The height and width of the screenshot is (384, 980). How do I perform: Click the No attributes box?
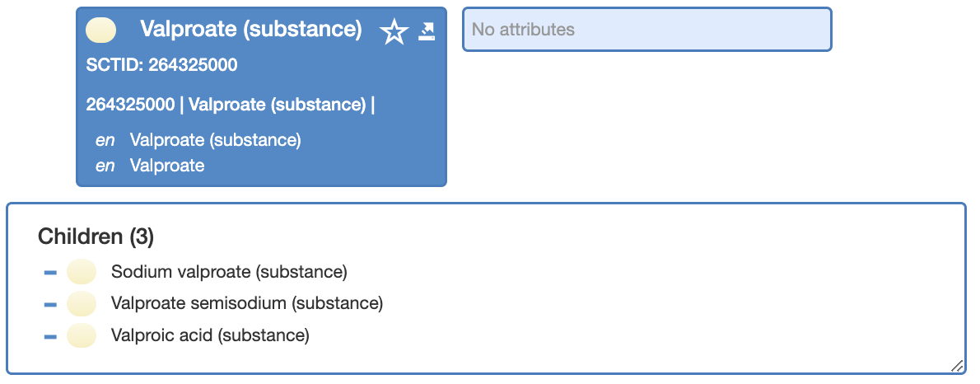click(x=646, y=30)
